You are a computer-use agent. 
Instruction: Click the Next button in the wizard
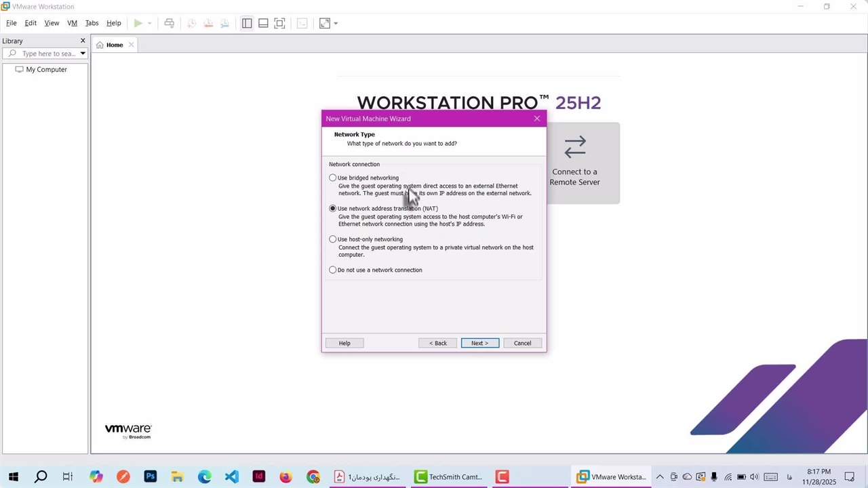click(x=479, y=343)
